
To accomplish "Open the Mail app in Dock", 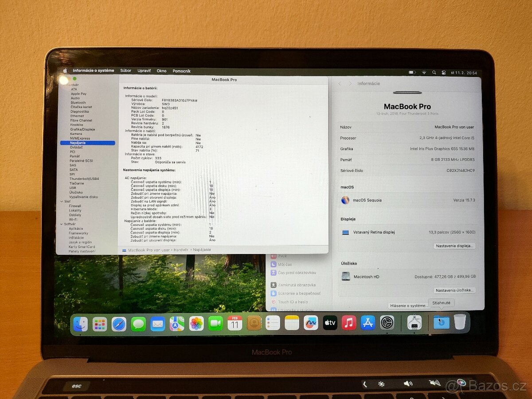I will (x=157, y=324).
